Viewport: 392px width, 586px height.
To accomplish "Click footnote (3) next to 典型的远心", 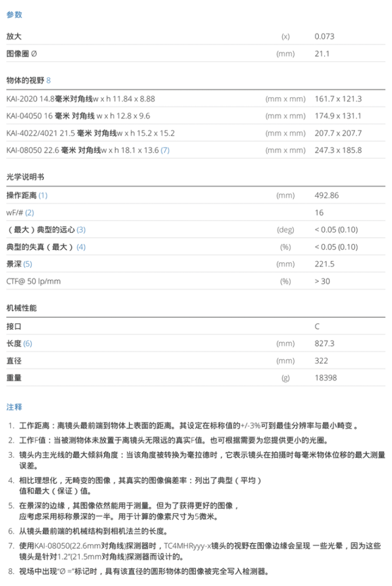I will tap(81, 230).
